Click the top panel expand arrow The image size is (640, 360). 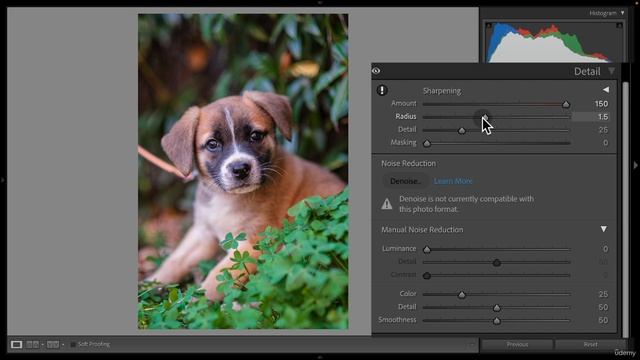pos(320,2)
